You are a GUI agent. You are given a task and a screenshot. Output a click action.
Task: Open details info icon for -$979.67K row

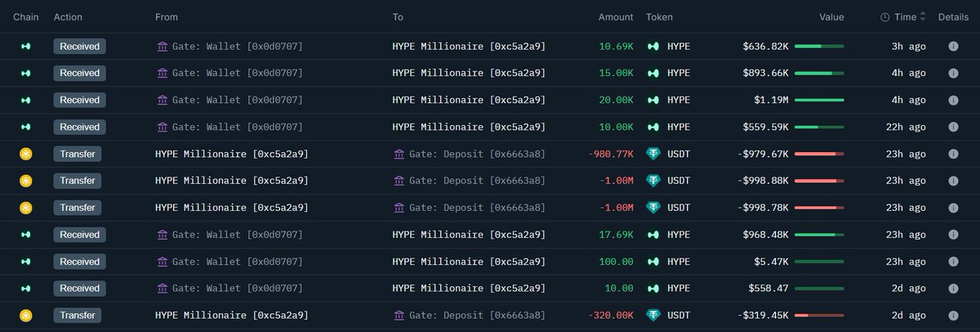point(953,155)
